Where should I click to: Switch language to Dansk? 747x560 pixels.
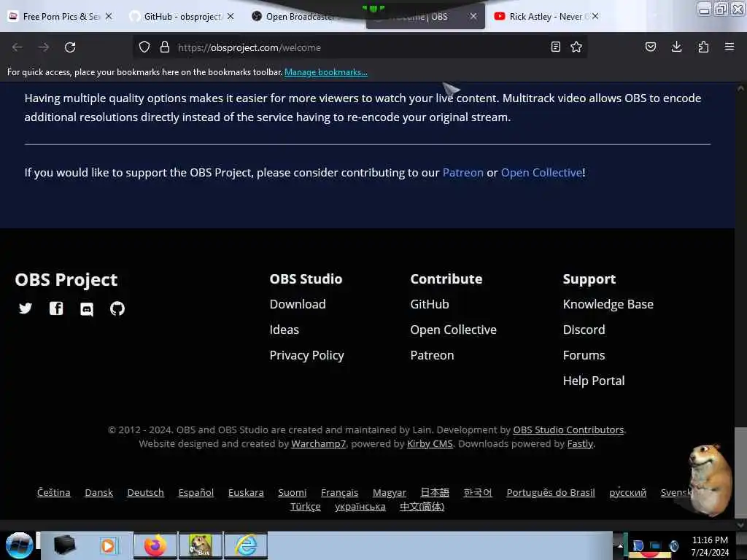click(x=98, y=492)
